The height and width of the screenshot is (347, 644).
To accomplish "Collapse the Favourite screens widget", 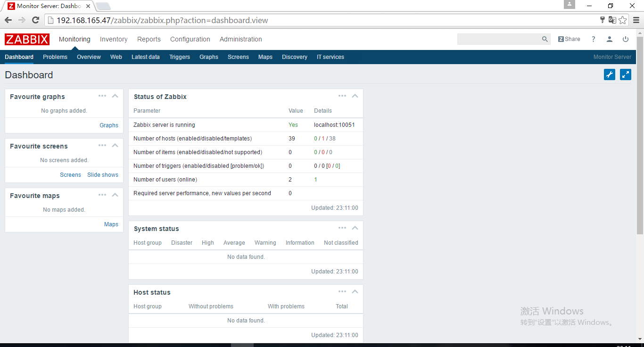I will click(115, 145).
